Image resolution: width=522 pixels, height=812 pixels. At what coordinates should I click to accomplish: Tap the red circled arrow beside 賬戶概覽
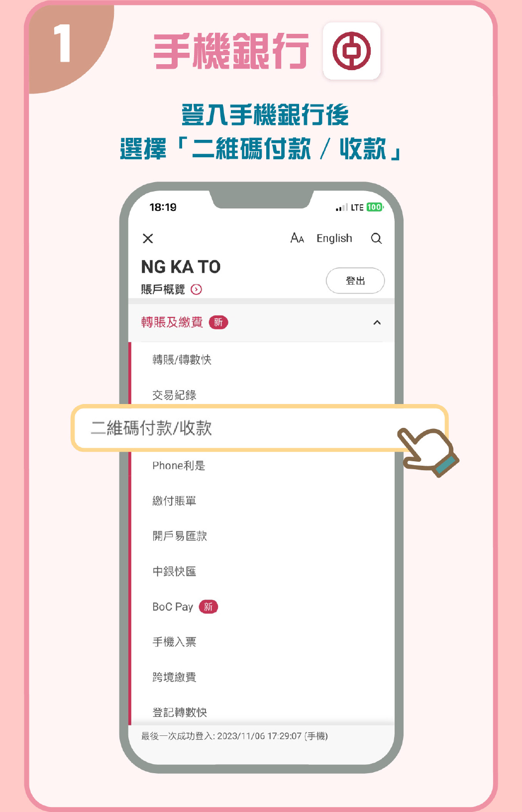pos(197,290)
